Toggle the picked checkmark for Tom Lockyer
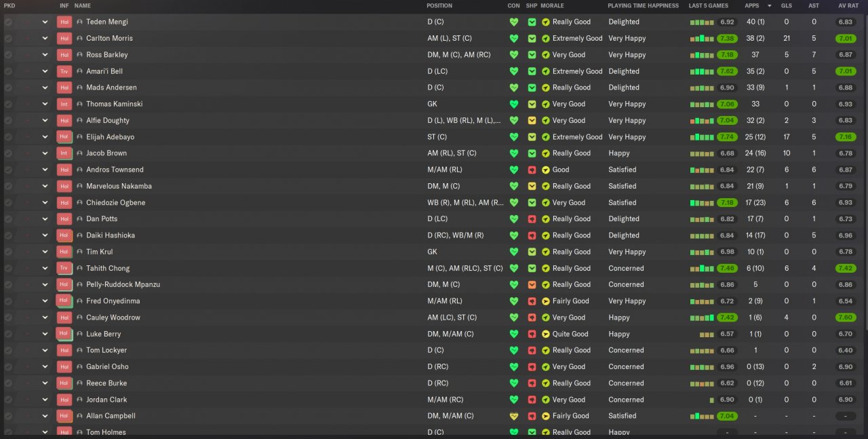Screen dimensions: 868x439 pyautogui.click(x=8, y=350)
